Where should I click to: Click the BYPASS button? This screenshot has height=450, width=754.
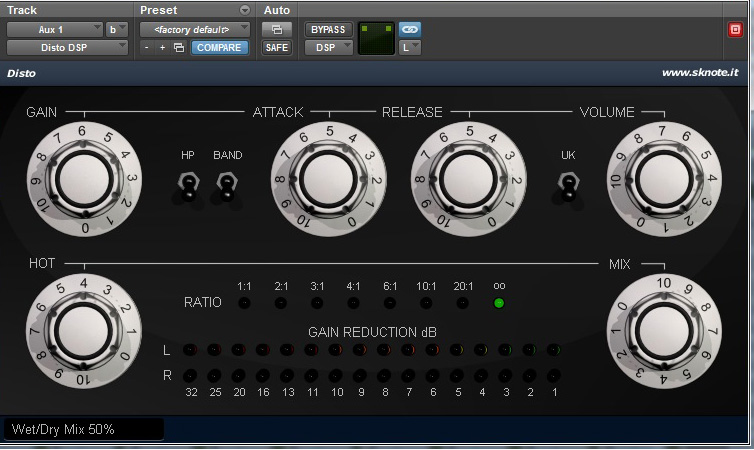click(327, 29)
